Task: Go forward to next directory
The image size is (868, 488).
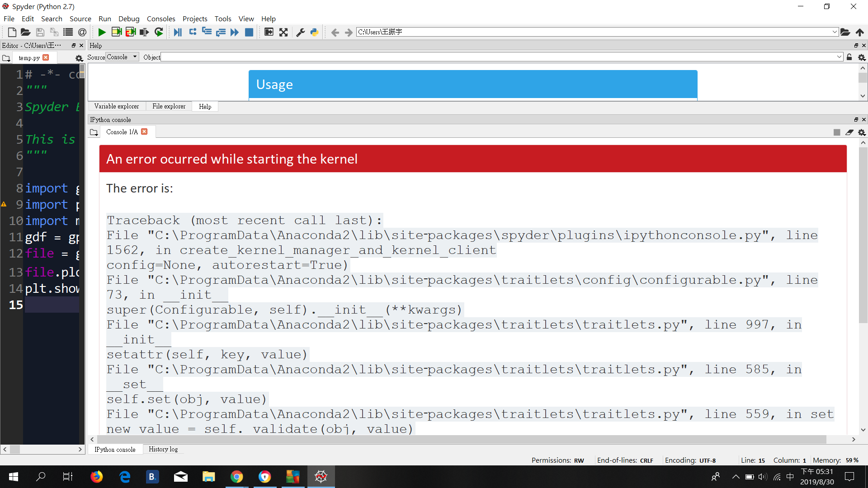Action: (349, 32)
